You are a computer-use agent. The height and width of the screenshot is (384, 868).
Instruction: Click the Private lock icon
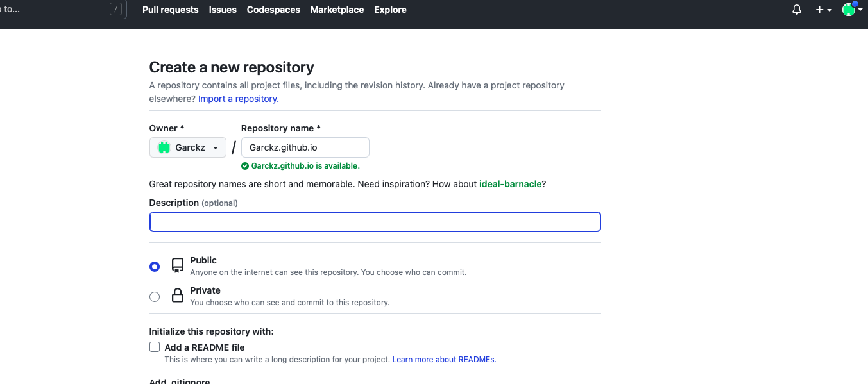(178, 296)
